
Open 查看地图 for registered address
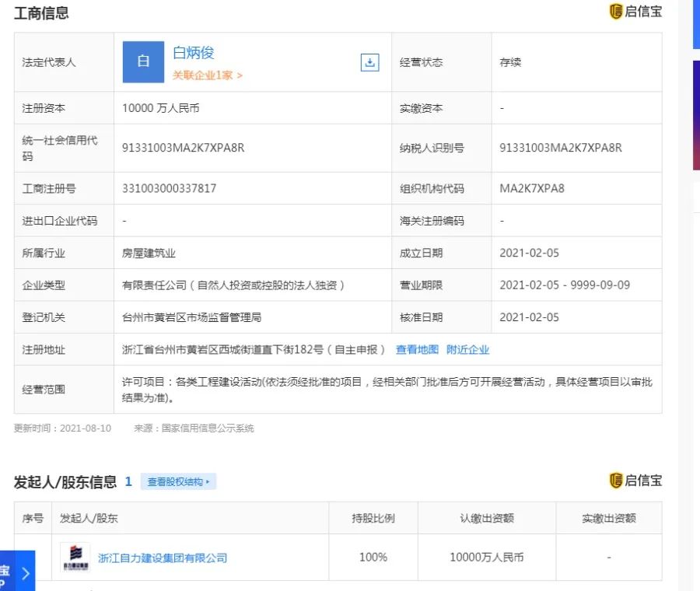pos(417,349)
